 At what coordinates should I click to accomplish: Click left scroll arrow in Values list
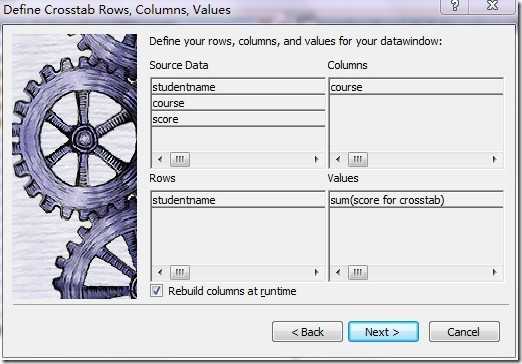338,272
